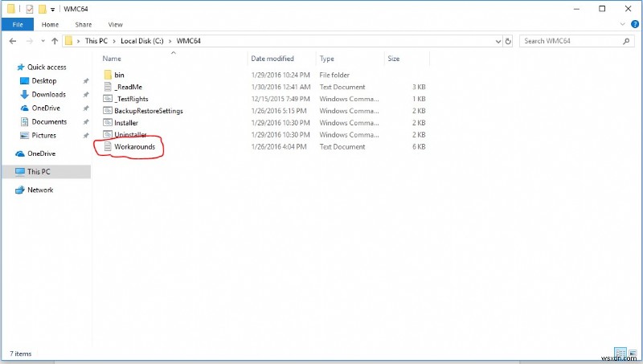Select Network in navigation pane

pos(39,190)
